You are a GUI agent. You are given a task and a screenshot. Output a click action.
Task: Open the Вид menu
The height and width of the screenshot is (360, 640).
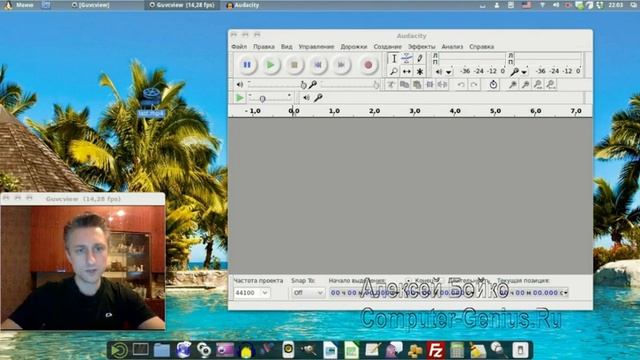click(287, 47)
